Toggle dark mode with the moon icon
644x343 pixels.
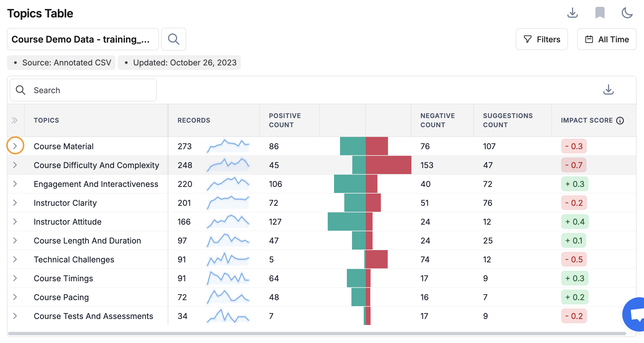point(627,13)
